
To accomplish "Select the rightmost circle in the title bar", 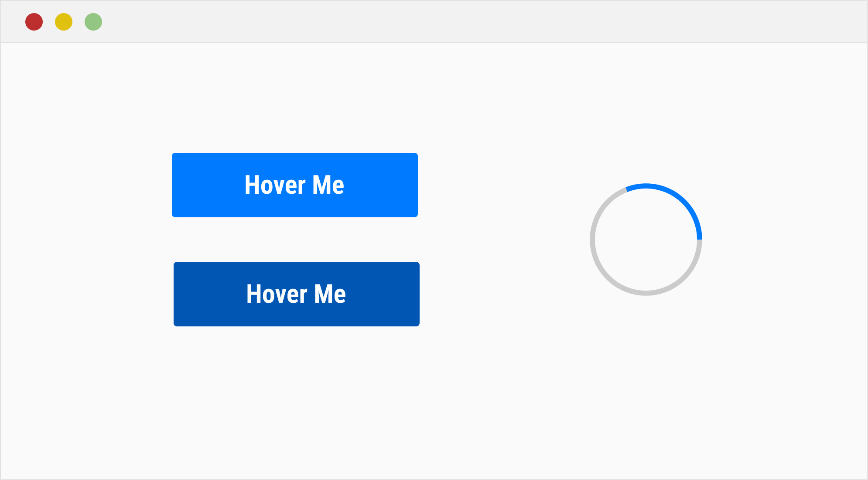I will click(92, 21).
